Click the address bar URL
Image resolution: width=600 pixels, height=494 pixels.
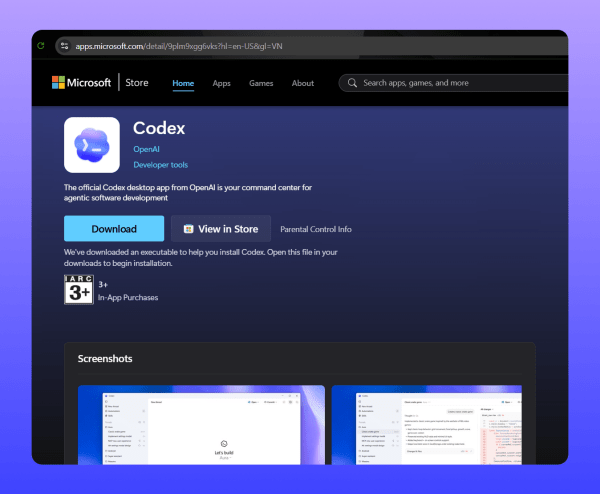[179, 46]
